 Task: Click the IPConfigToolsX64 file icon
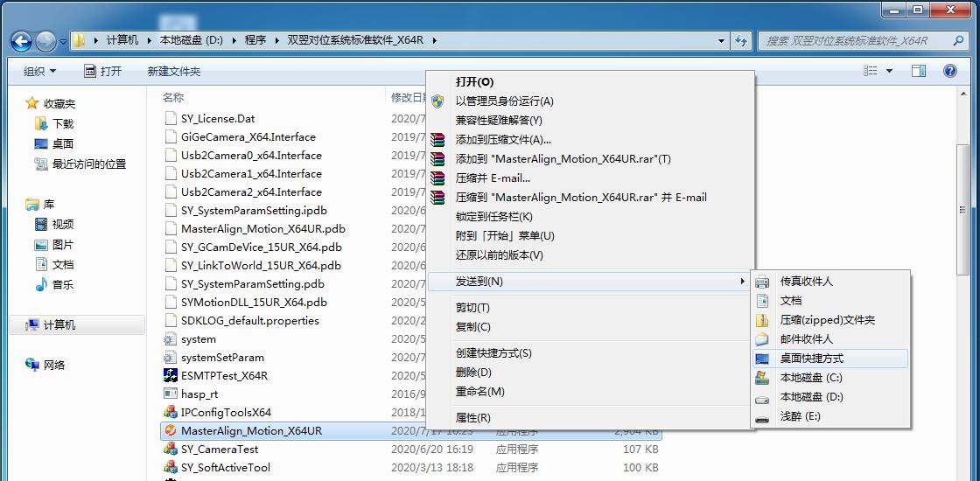tap(171, 413)
